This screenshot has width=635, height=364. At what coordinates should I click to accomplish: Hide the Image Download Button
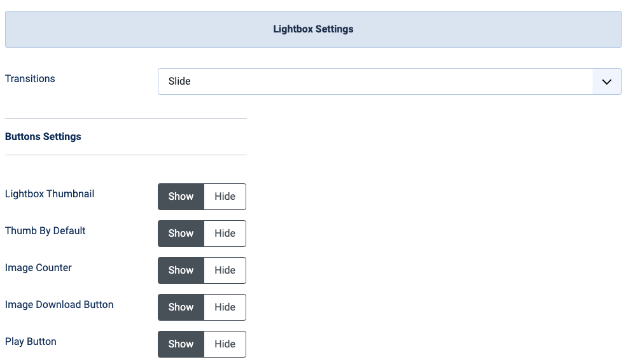[225, 307]
